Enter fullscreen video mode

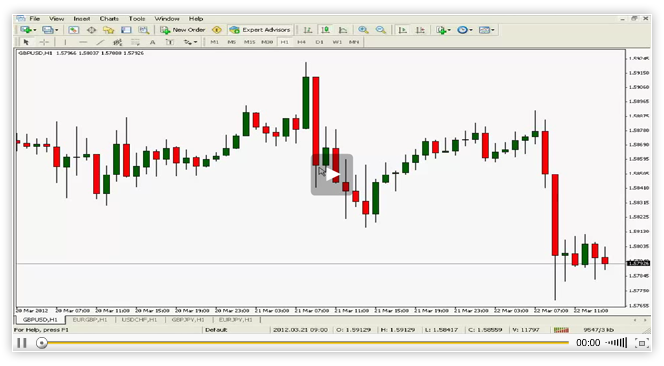(x=642, y=343)
